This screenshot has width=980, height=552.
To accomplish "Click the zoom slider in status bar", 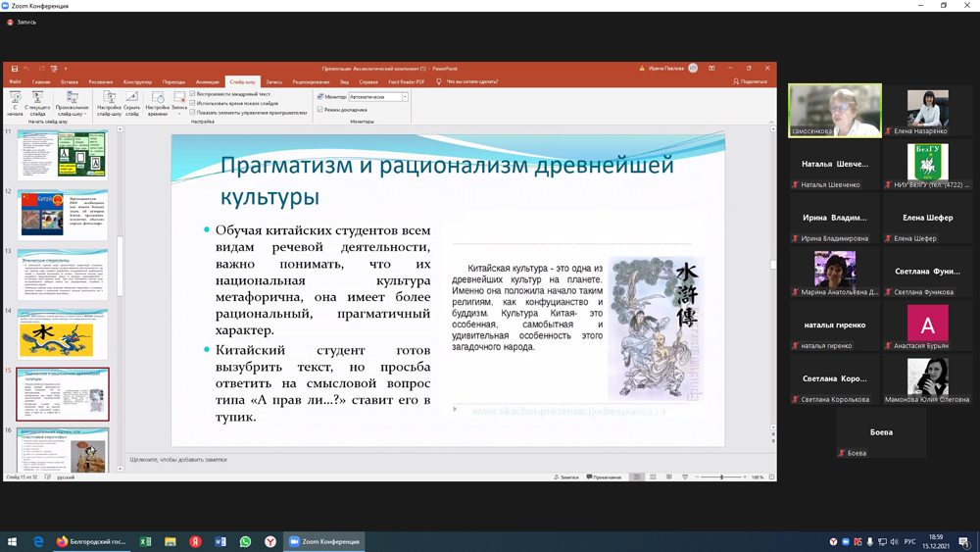I will [x=722, y=477].
